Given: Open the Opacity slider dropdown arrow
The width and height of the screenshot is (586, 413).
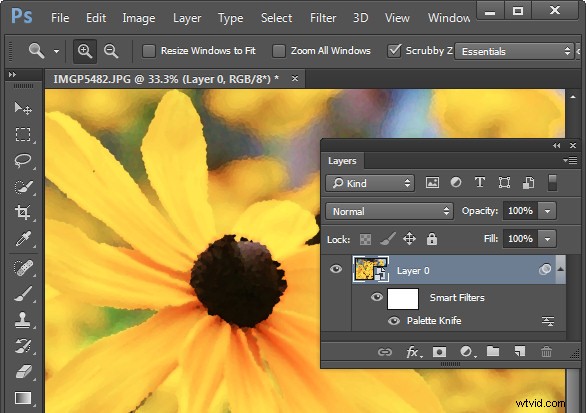Looking at the screenshot, I should [x=547, y=211].
